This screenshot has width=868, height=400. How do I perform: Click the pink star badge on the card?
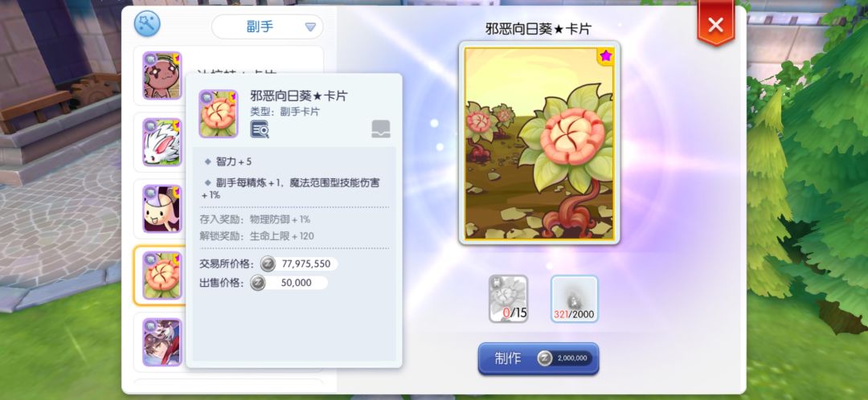click(606, 55)
